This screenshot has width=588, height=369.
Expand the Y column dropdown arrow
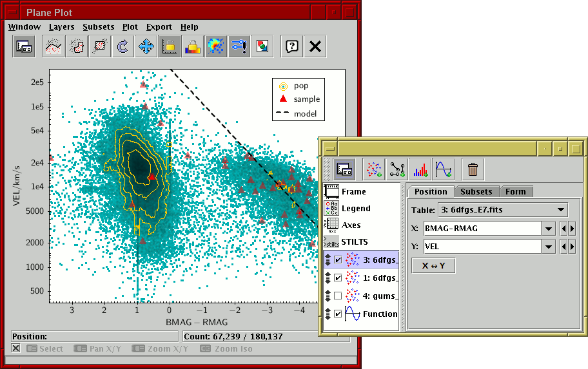(548, 247)
